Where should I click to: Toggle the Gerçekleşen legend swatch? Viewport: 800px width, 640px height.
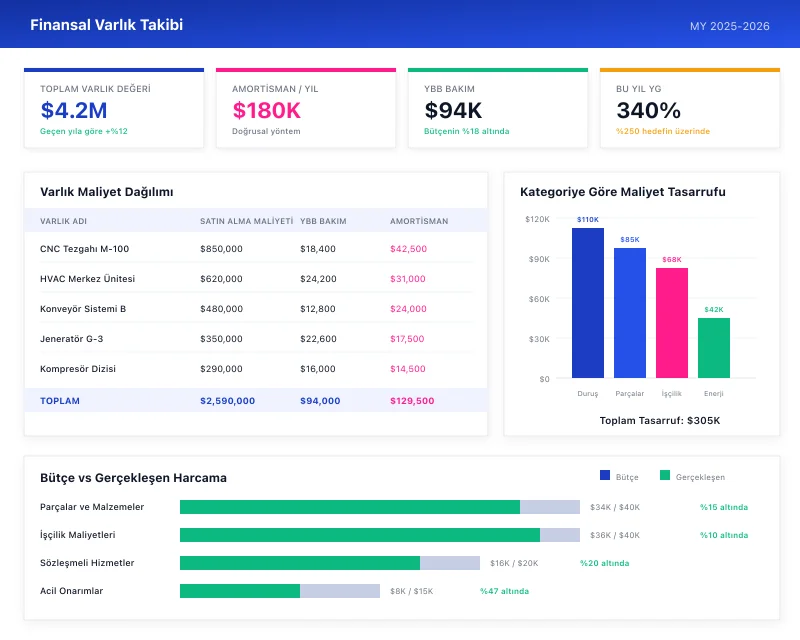[670, 476]
